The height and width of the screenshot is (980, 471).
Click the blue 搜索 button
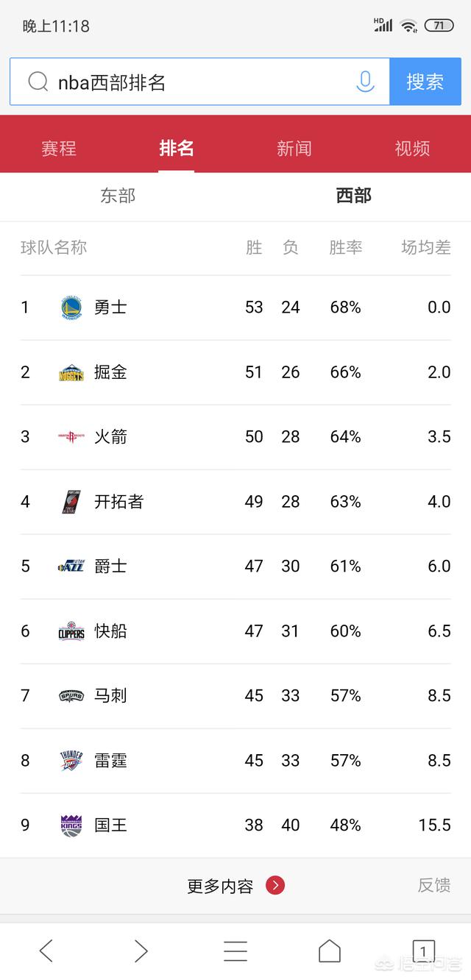[425, 82]
